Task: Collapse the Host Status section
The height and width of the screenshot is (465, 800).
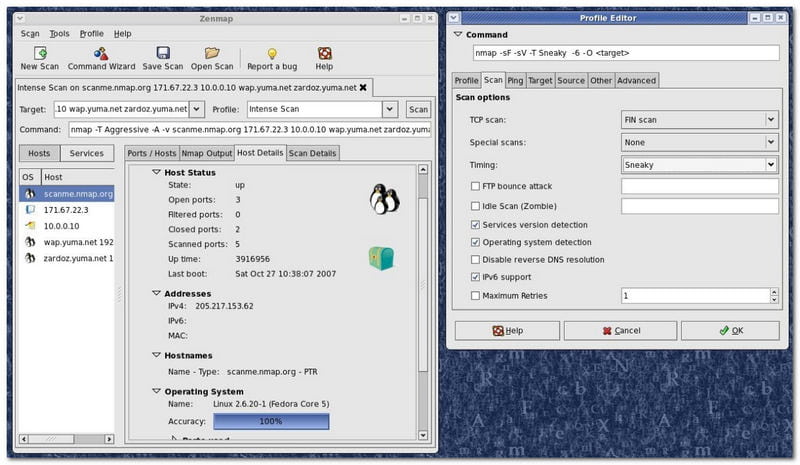Action: click(156, 173)
